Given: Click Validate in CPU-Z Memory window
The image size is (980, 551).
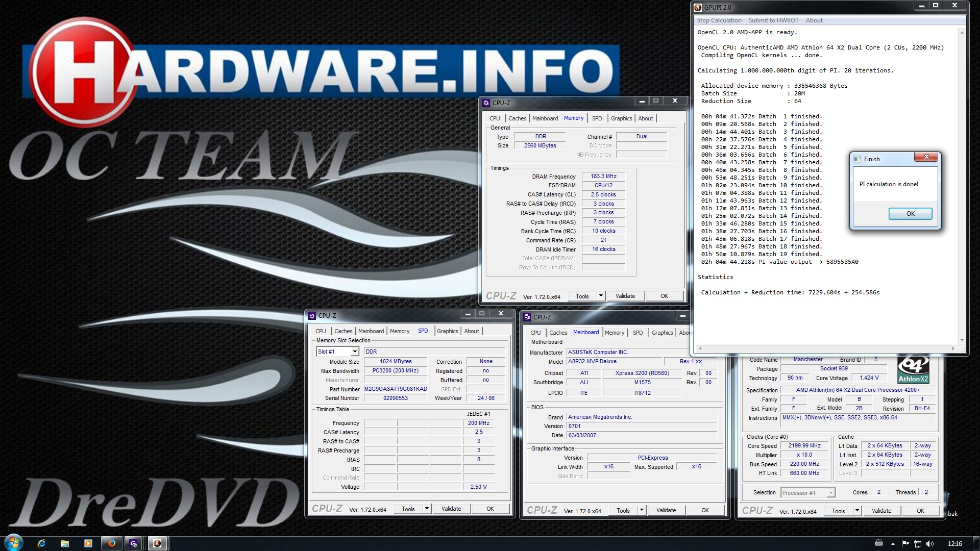Looking at the screenshot, I should (625, 296).
